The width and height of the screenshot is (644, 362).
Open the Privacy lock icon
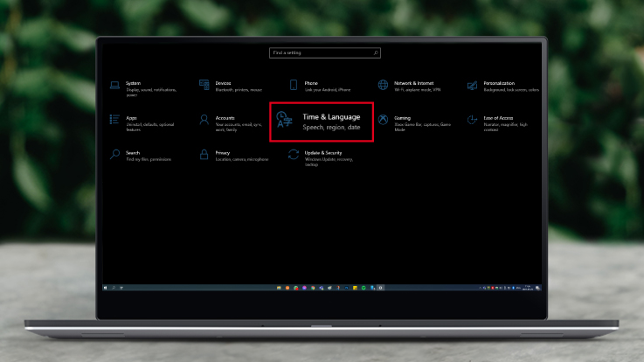click(x=204, y=154)
